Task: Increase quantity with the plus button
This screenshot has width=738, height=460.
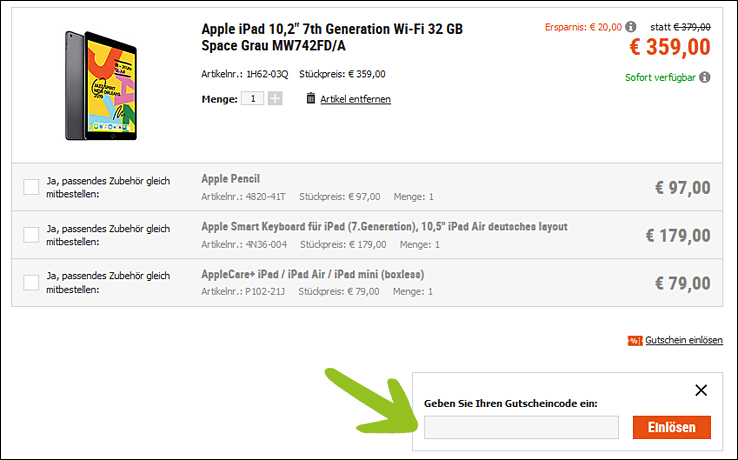Action: pyautogui.click(x=275, y=98)
